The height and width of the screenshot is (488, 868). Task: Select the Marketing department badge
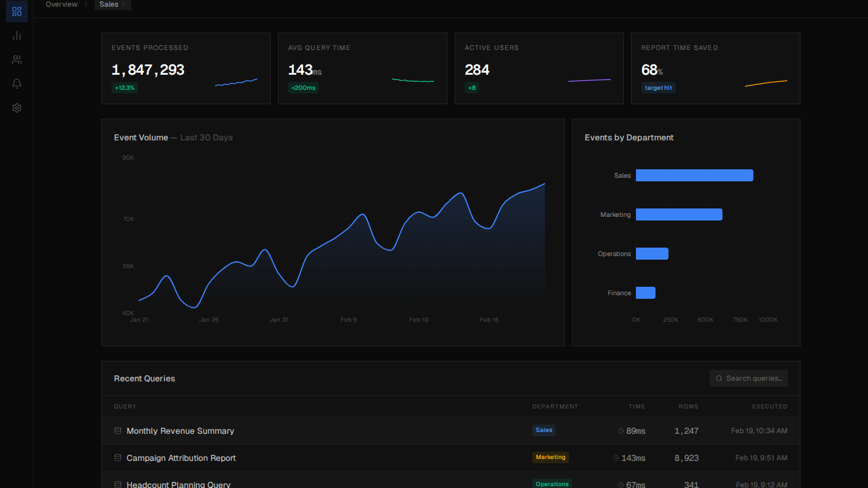point(550,457)
